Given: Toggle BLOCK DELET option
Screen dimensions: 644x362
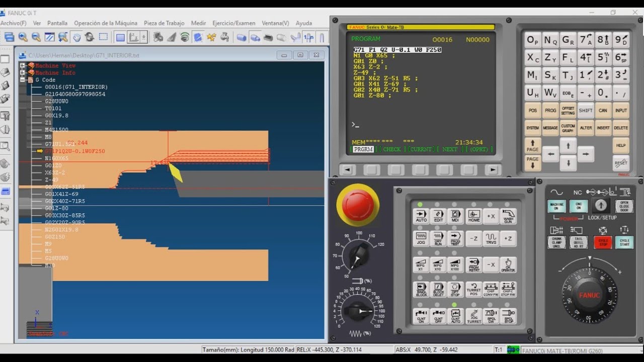Looking at the screenshot, I should 438,289.
